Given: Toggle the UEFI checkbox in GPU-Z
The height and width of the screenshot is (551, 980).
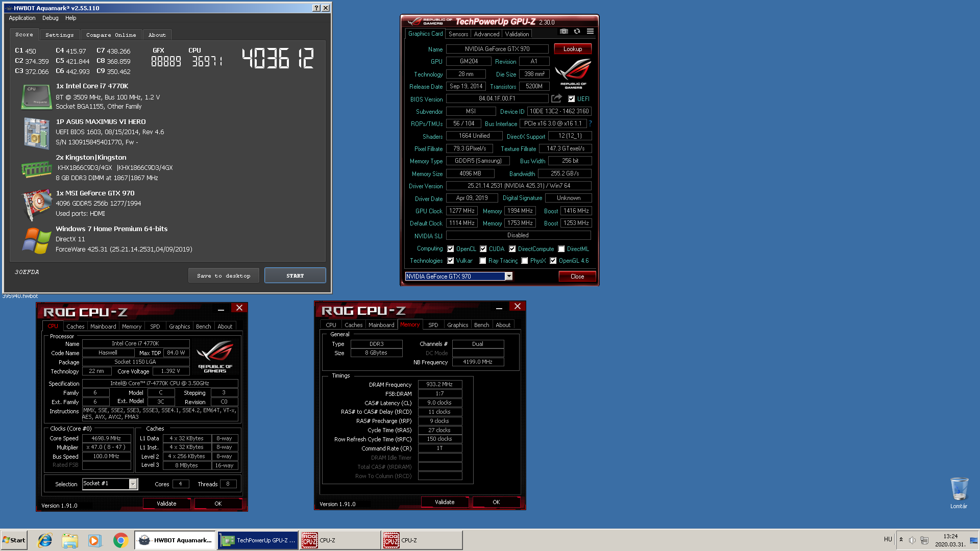Looking at the screenshot, I should (571, 99).
